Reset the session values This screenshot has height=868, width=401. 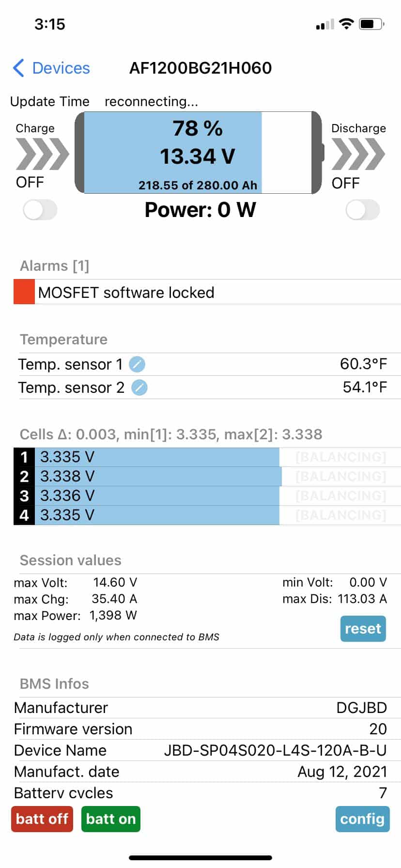363,629
